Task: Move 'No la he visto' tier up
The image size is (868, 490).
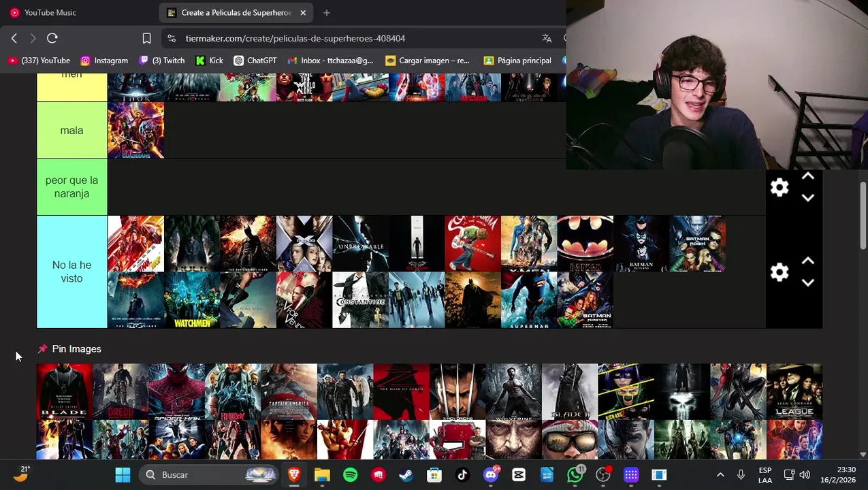Action: (x=808, y=261)
